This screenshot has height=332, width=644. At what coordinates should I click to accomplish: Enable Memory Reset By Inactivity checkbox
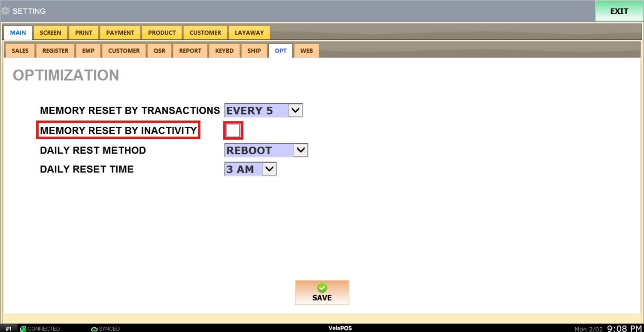[233, 130]
